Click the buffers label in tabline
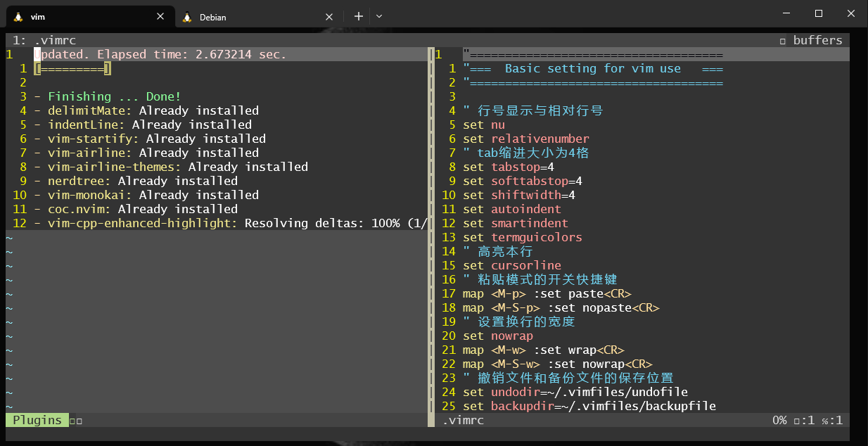The width and height of the screenshot is (868, 446). [817, 40]
